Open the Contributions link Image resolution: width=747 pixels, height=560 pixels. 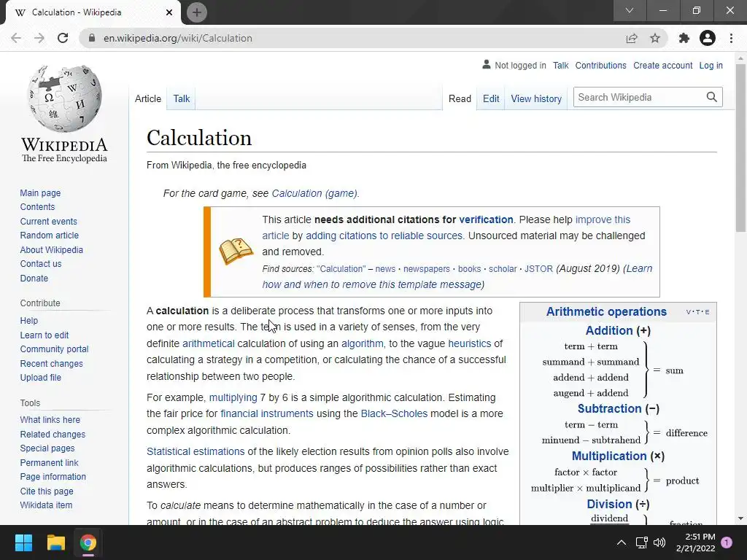(x=600, y=66)
